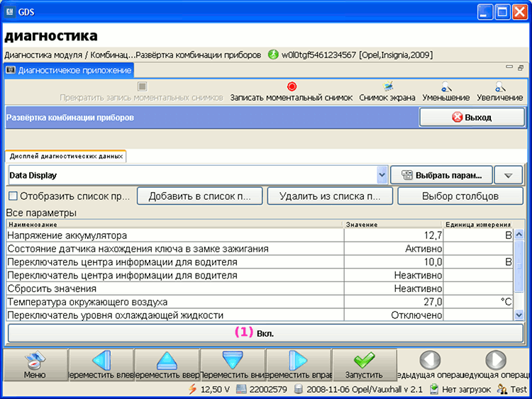Open the Меню compass icon
The width and height of the screenshot is (532, 399).
pos(35,361)
